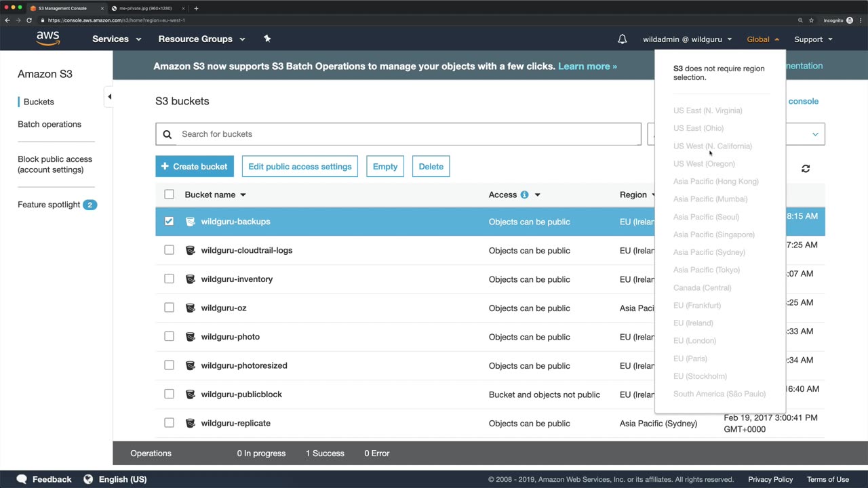The height and width of the screenshot is (488, 868).
Task: Follow the Learn more link
Action: [587, 66]
